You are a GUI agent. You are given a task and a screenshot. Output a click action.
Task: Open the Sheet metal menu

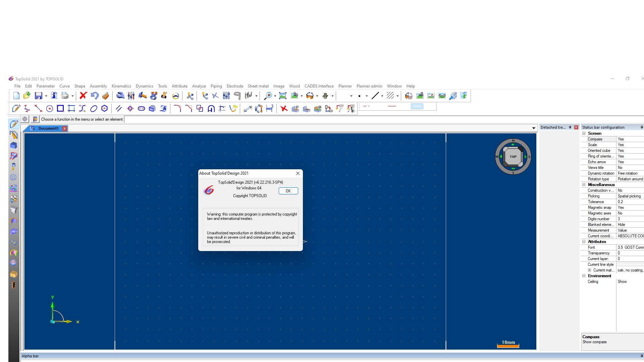tap(258, 86)
